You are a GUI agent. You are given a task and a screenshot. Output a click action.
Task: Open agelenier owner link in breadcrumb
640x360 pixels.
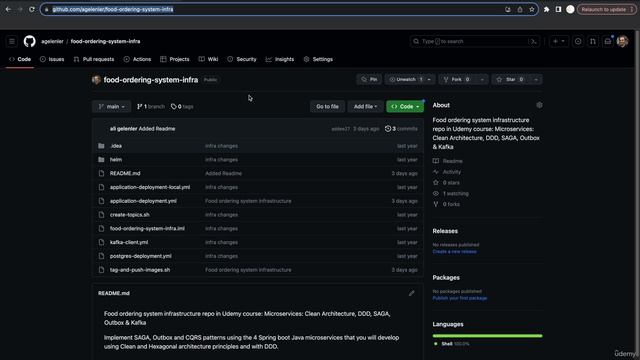pos(52,41)
